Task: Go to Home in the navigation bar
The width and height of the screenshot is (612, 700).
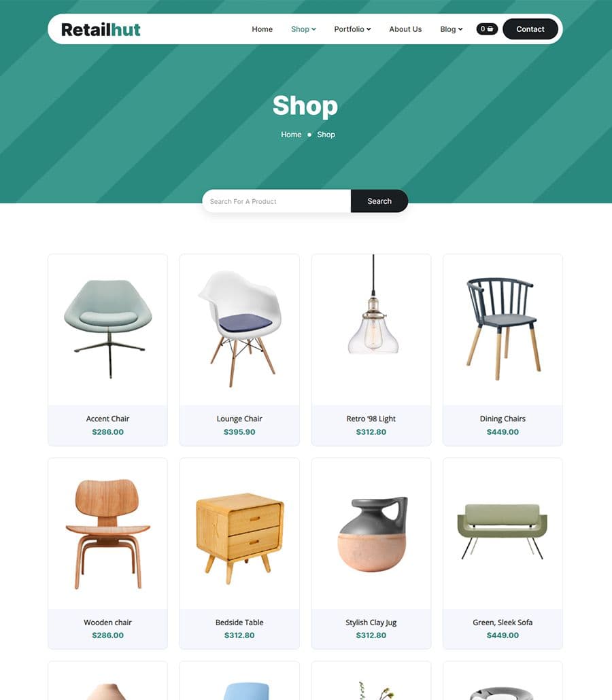Action: pyautogui.click(x=262, y=29)
